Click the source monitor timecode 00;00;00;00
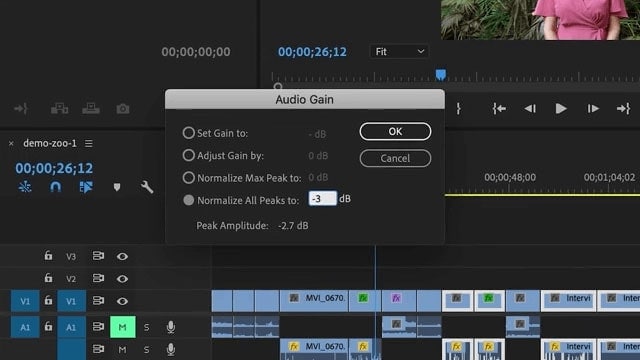Viewport: 640px width, 360px height. point(196,52)
